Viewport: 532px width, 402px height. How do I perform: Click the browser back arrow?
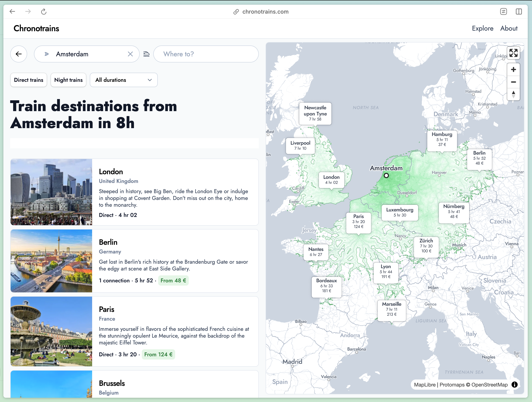click(12, 11)
